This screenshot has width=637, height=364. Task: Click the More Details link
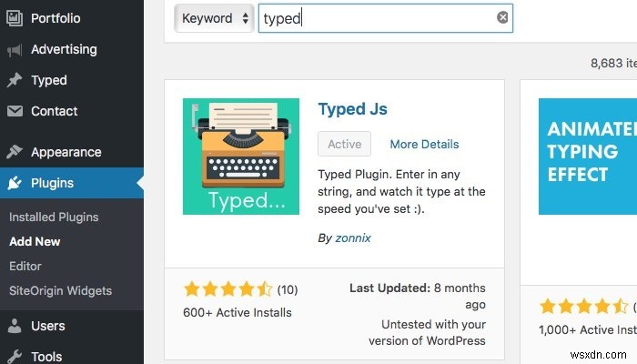pos(424,144)
